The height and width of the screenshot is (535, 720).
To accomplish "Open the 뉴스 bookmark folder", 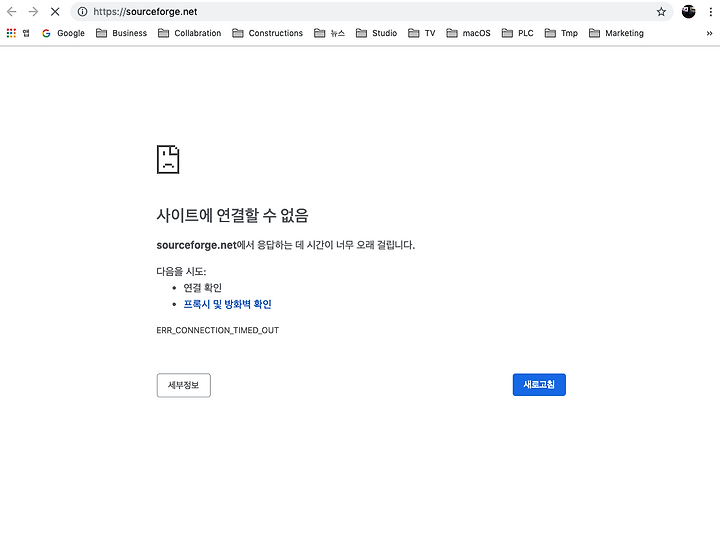I will (x=329, y=33).
